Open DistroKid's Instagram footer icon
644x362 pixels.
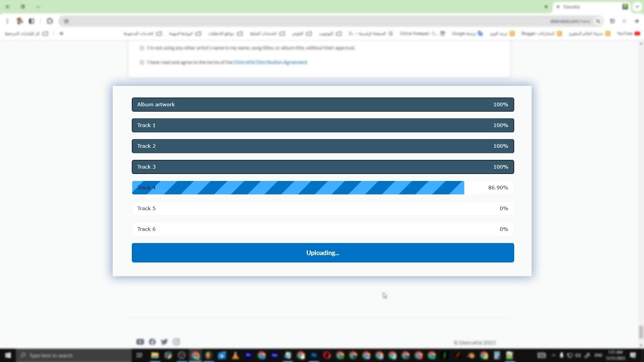[x=176, y=342]
